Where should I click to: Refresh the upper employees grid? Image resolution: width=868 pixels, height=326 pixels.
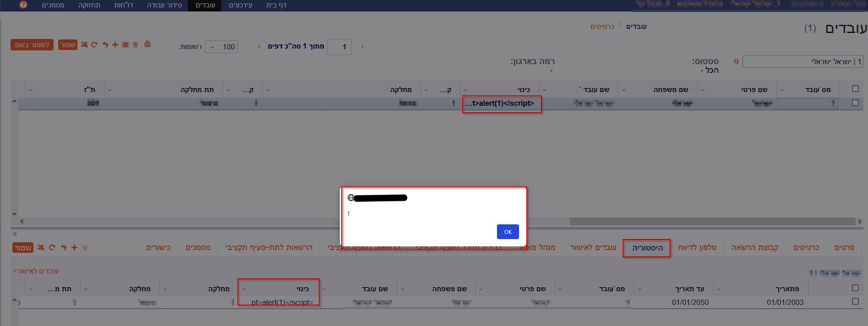94,45
